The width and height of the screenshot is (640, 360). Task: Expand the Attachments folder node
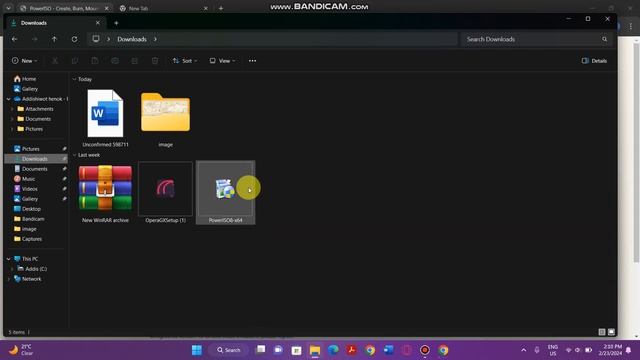pyautogui.click(x=12, y=109)
